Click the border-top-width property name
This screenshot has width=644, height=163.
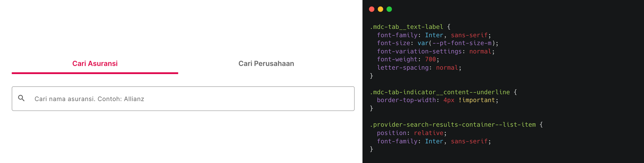pyautogui.click(x=406, y=100)
